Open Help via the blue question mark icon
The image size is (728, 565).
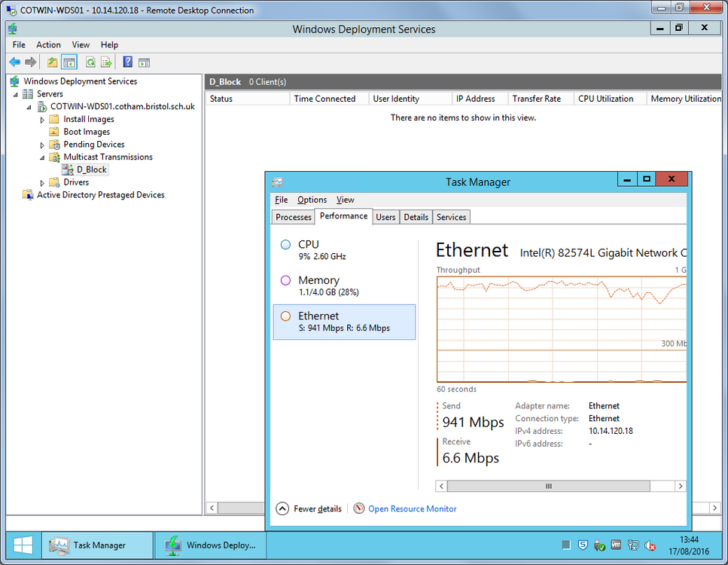click(128, 62)
